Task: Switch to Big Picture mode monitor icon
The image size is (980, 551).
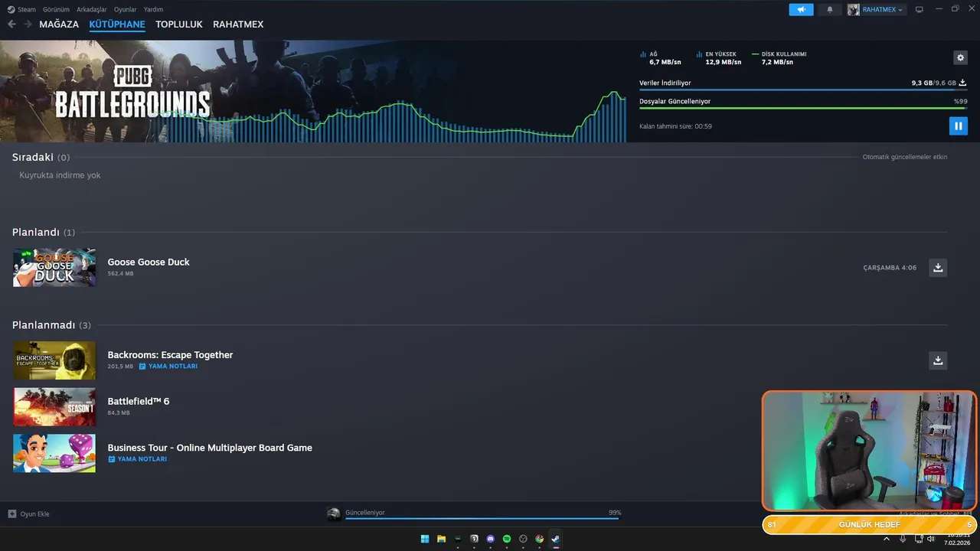Action: tap(920, 10)
